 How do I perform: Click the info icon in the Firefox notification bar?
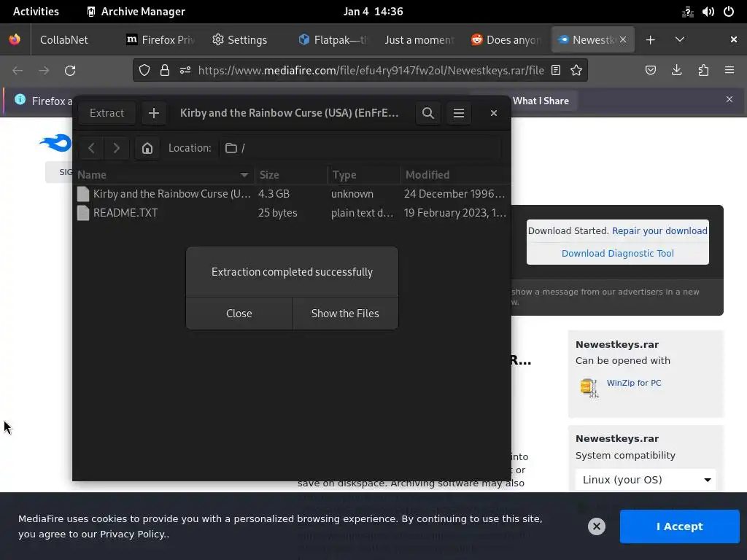pyautogui.click(x=20, y=99)
